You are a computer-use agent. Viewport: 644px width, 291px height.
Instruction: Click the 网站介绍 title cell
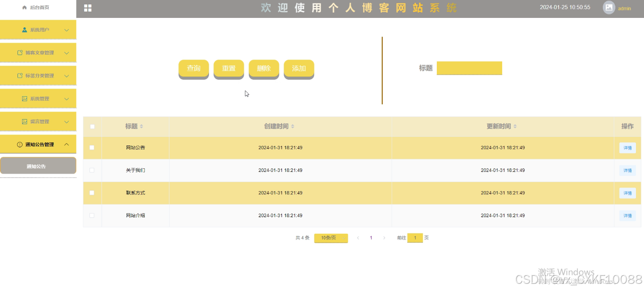pos(136,215)
